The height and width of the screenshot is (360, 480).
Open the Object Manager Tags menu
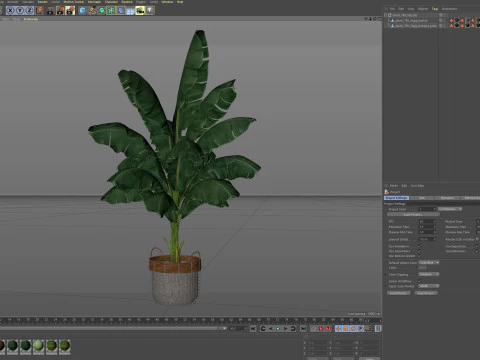[435, 9]
